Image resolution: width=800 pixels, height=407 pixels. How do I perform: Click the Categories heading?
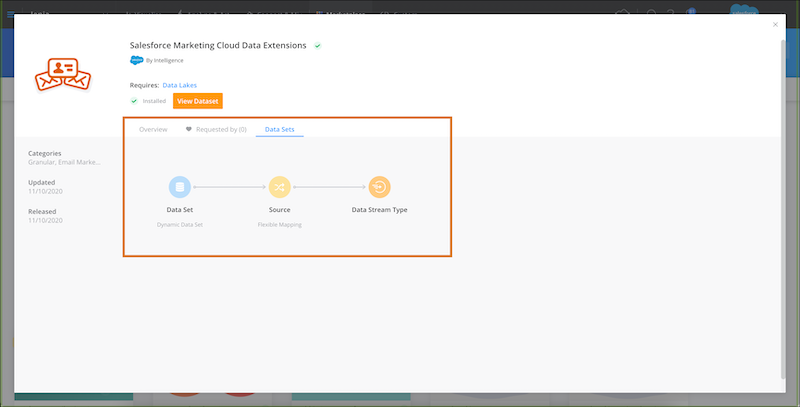point(45,153)
